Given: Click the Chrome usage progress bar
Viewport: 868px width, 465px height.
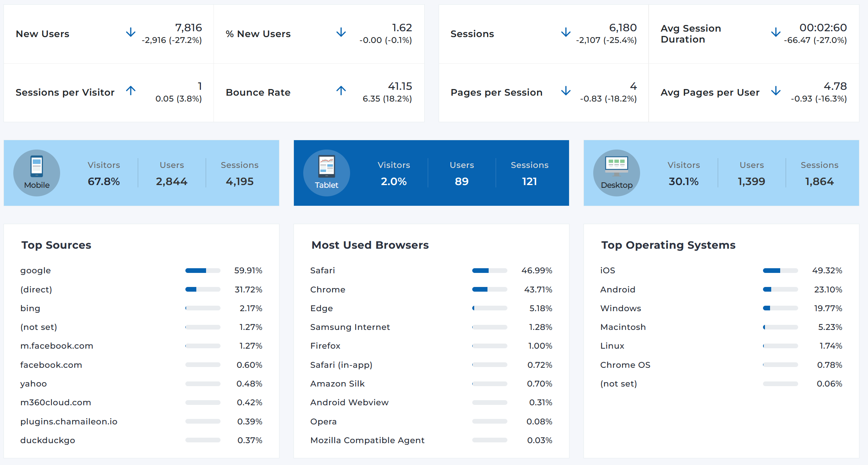Looking at the screenshot, I should click(x=490, y=289).
